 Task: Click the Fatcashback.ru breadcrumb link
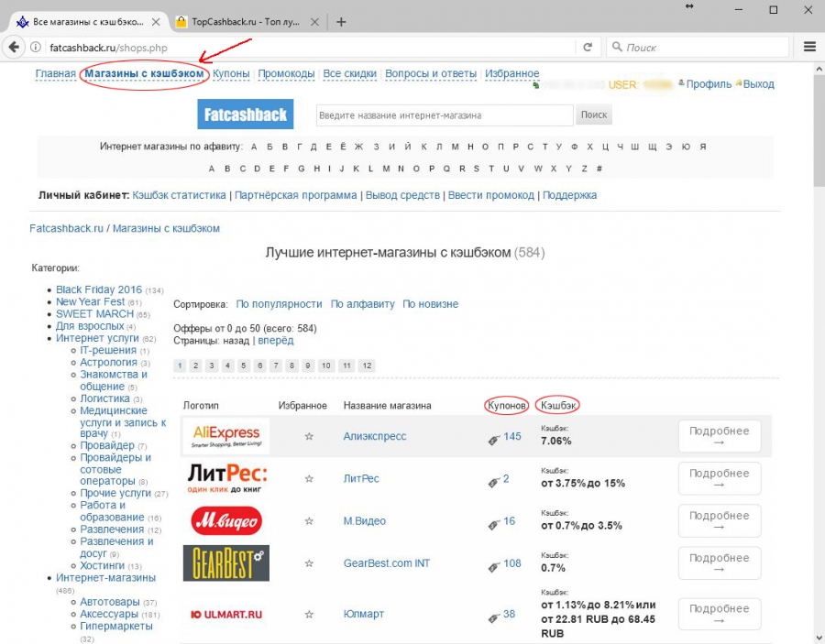tap(66, 229)
